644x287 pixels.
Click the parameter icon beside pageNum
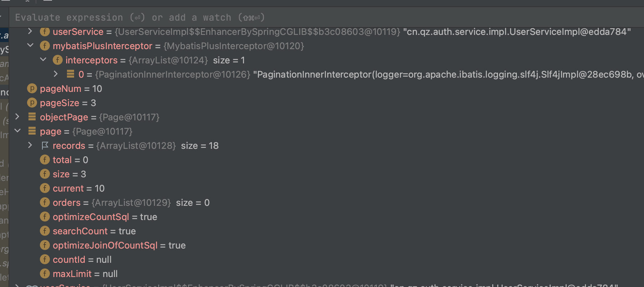32,89
